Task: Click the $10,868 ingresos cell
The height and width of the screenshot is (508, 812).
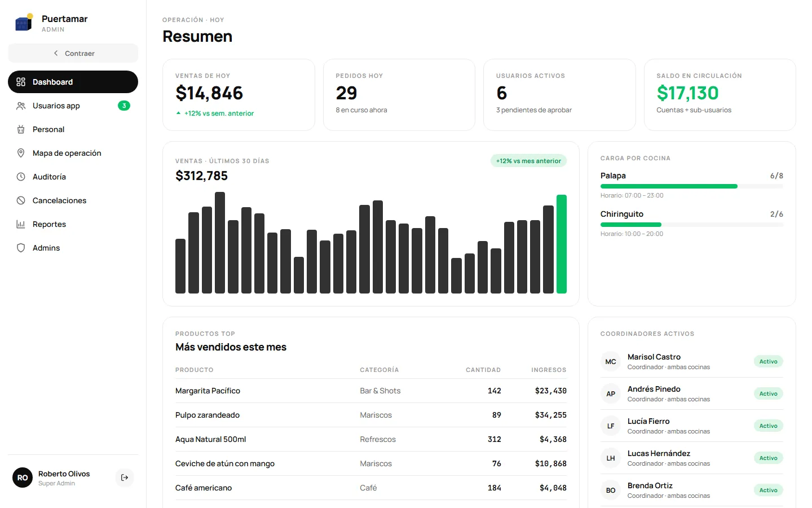Action: [x=551, y=463]
